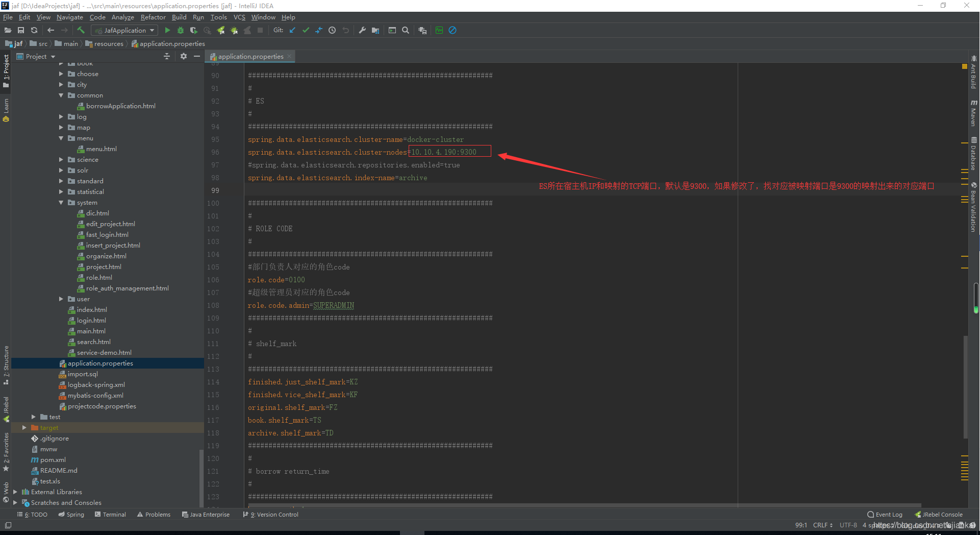The image size is (980, 535).
Task: Navigate back with the left arrow icon
Action: coord(51,31)
